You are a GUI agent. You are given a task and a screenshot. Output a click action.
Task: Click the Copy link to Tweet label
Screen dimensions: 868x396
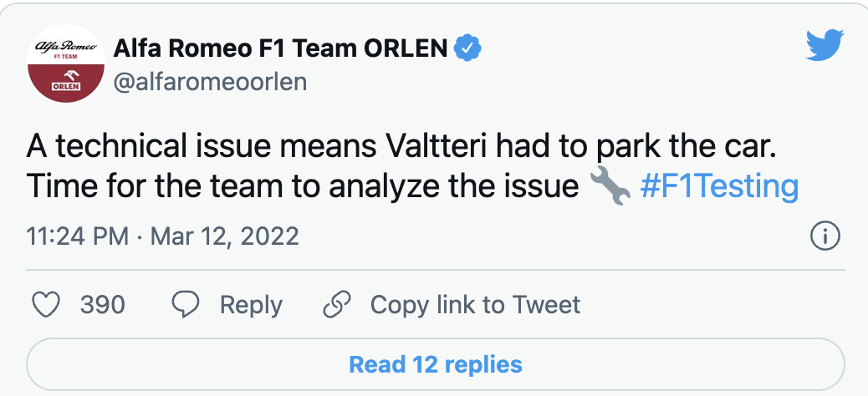(x=475, y=304)
